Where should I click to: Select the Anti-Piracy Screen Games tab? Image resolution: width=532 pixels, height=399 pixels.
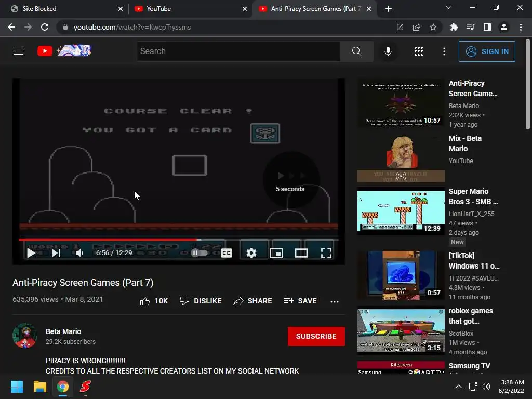(x=314, y=9)
